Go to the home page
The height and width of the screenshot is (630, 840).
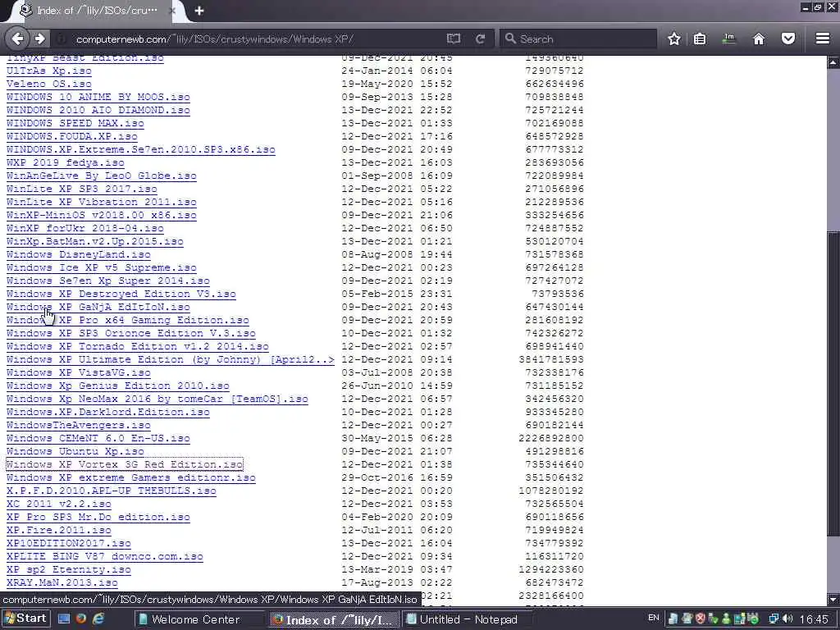pos(759,39)
